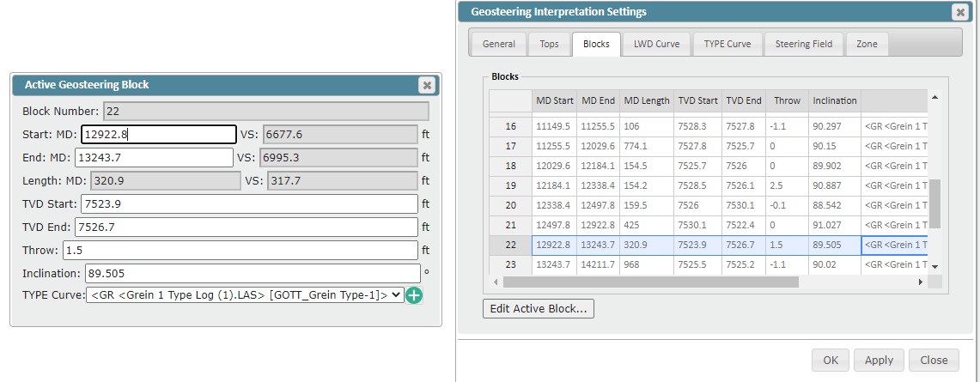Click the TVD Start input field
980x382 pixels.
[x=249, y=204]
